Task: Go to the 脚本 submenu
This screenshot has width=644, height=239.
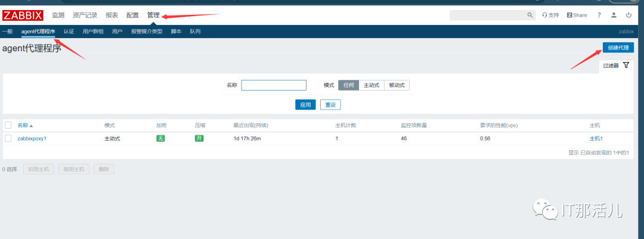Action: (x=176, y=31)
